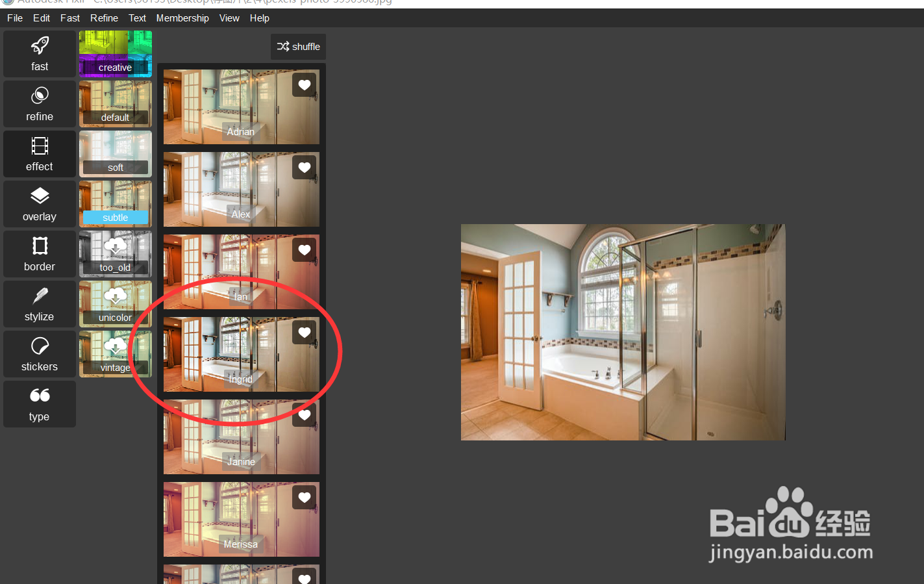Select the type quote tool

40,404
